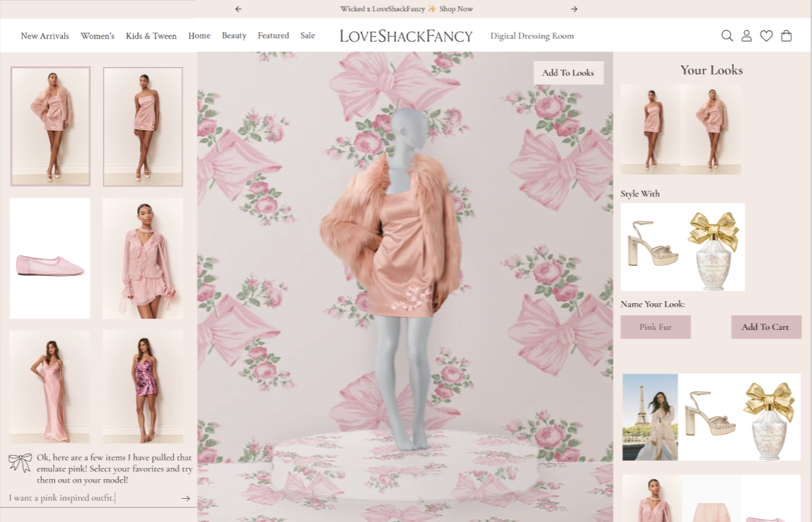
Task: Open the search icon in the header
Action: 727,36
